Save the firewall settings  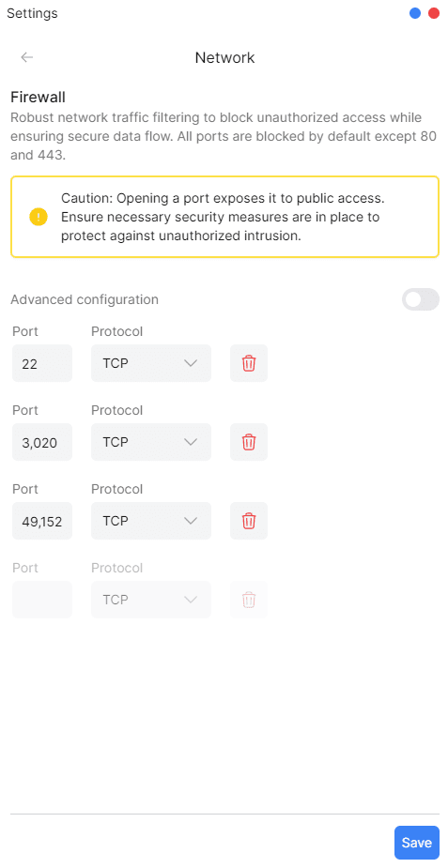pyautogui.click(x=416, y=843)
